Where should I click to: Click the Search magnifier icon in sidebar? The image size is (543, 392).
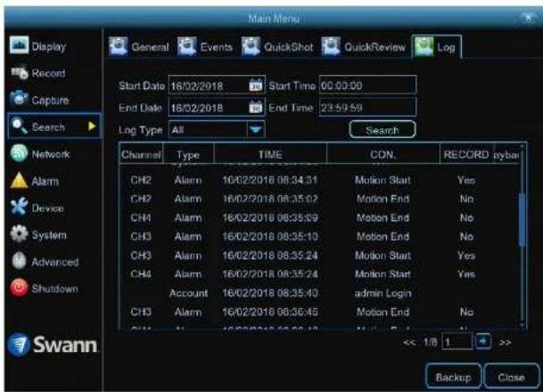pyautogui.click(x=20, y=126)
